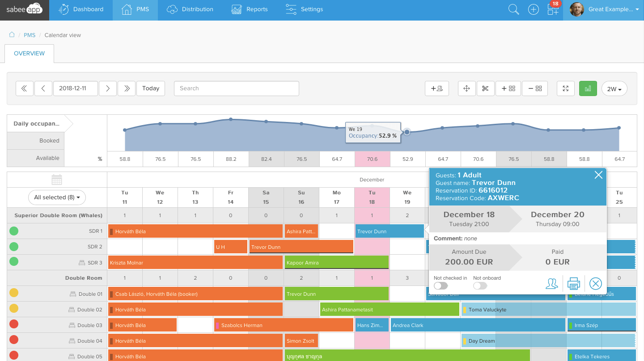Viewport: 644px width, 361px height.
Task: Click the magnifier search icon in top bar
Action: tap(513, 9)
